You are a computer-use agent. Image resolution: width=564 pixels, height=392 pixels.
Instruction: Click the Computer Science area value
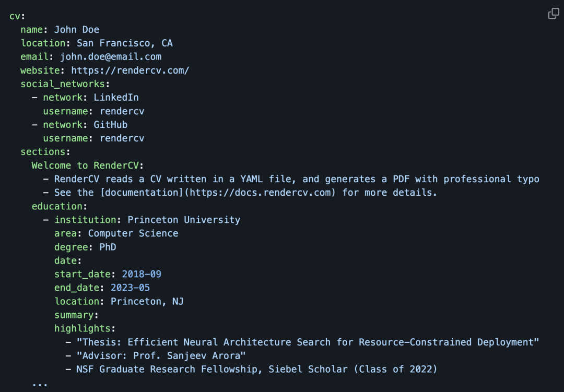tap(133, 233)
